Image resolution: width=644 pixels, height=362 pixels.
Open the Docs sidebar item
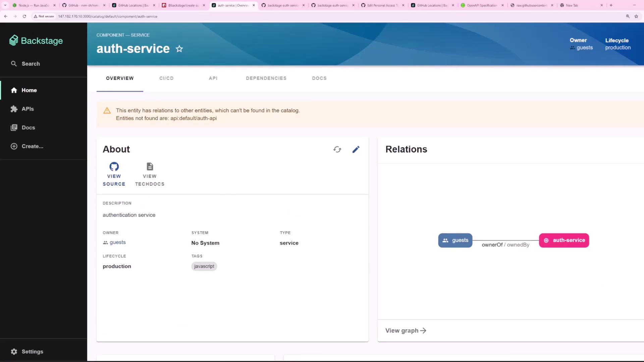pyautogui.click(x=23, y=128)
